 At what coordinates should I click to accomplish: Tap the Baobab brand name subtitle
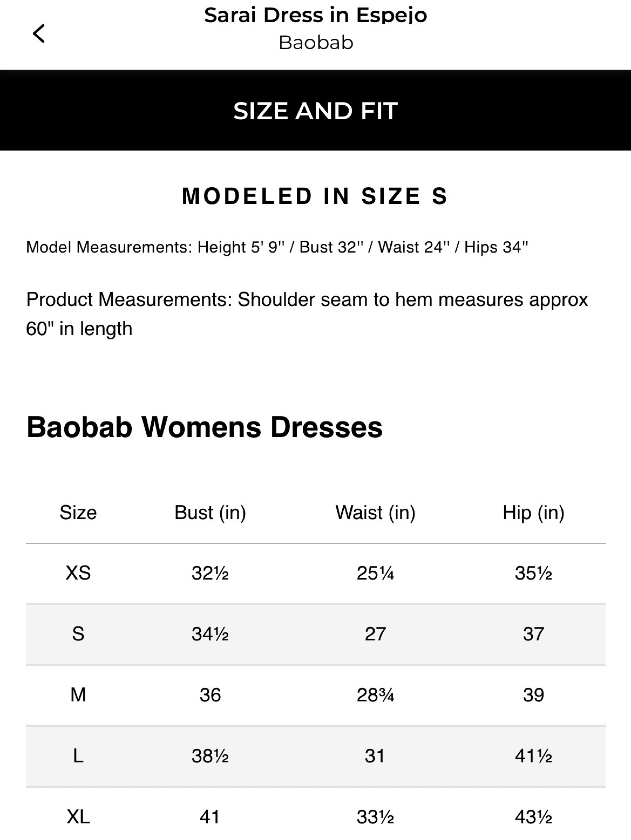pyautogui.click(x=316, y=43)
